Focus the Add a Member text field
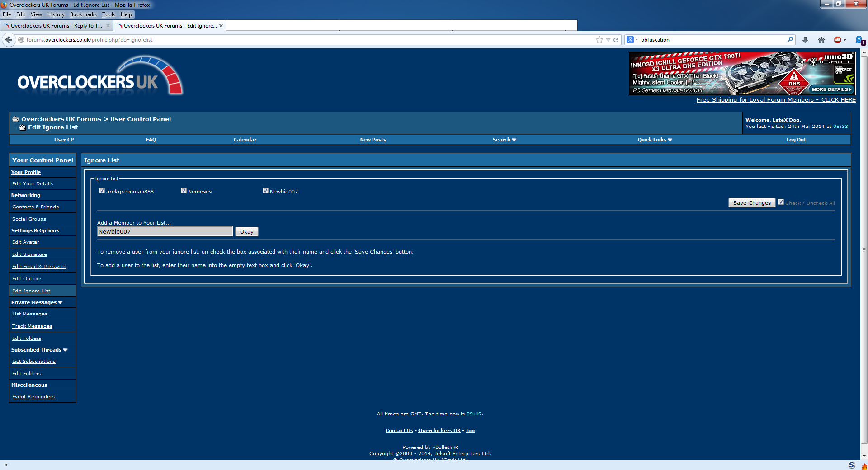 165,231
